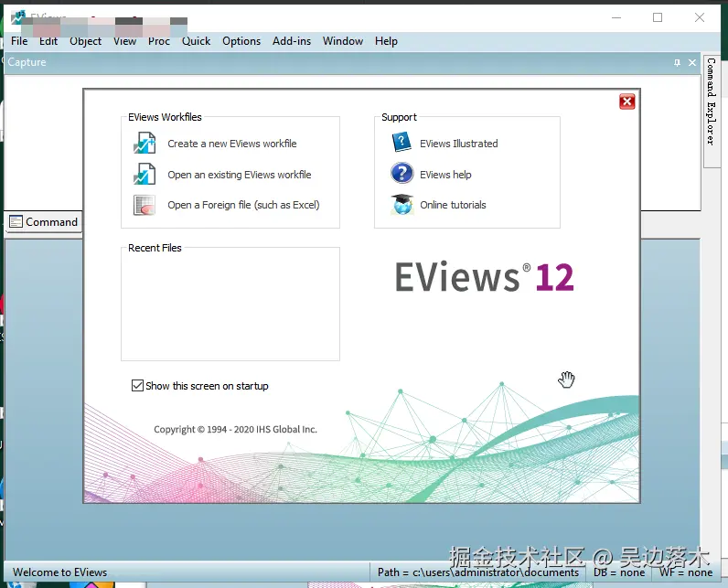The width and height of the screenshot is (728, 588).
Task: Click the Welcome to EViews status text
Action: [59, 572]
